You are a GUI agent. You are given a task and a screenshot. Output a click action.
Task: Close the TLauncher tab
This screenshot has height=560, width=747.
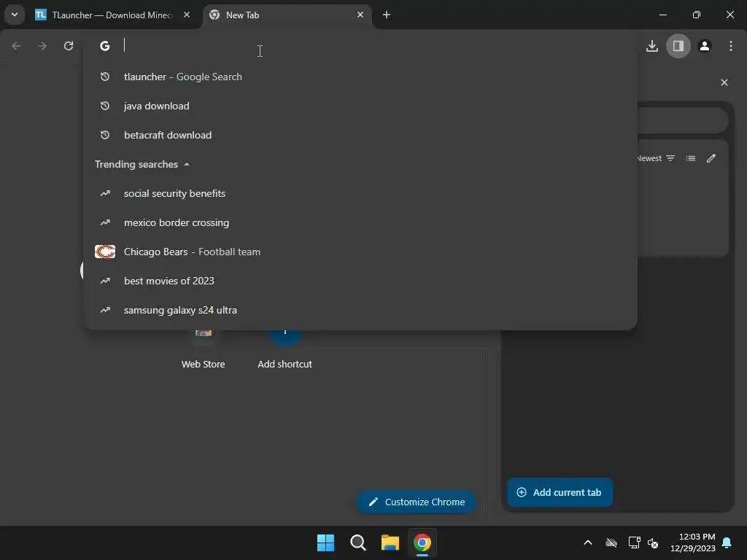point(187,15)
